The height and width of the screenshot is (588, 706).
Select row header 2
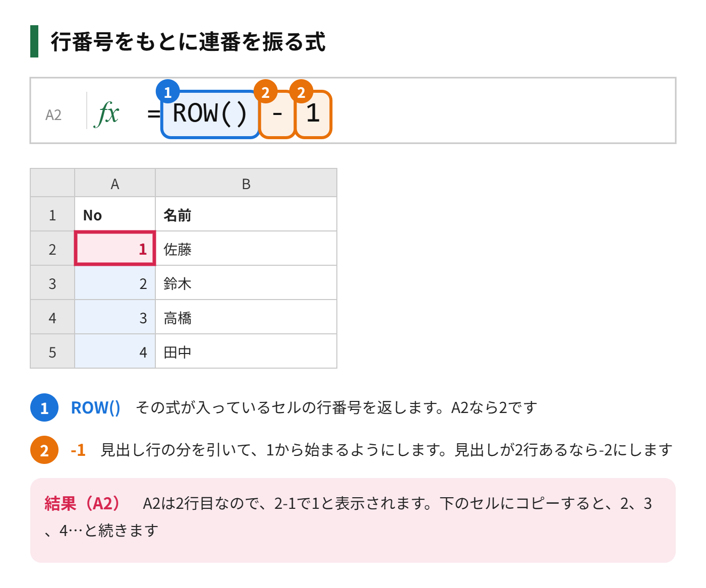(x=52, y=249)
